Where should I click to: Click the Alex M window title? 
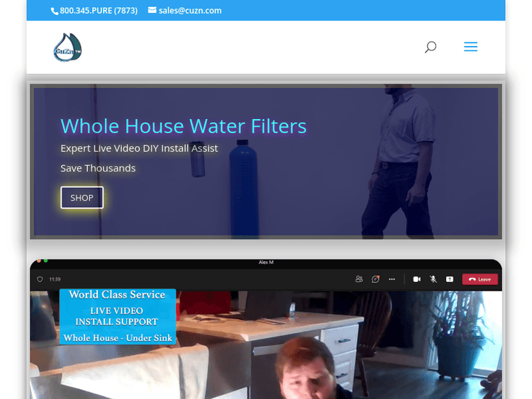tap(266, 262)
